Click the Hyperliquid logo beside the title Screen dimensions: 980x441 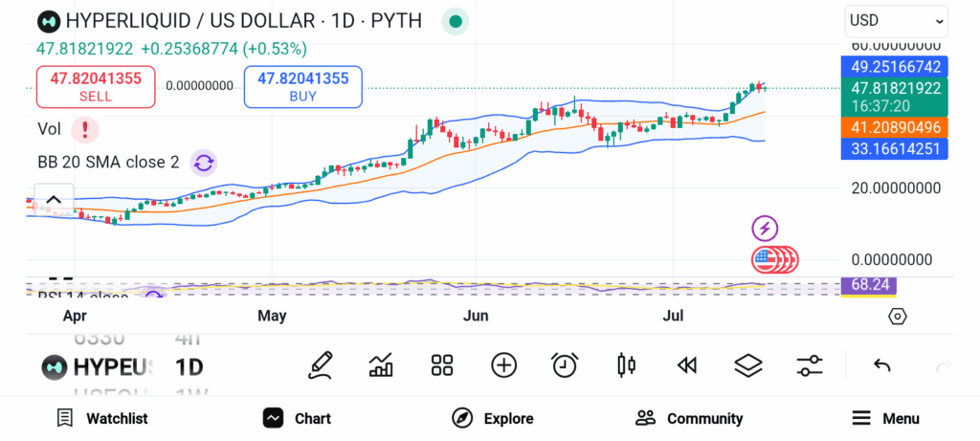(48, 21)
